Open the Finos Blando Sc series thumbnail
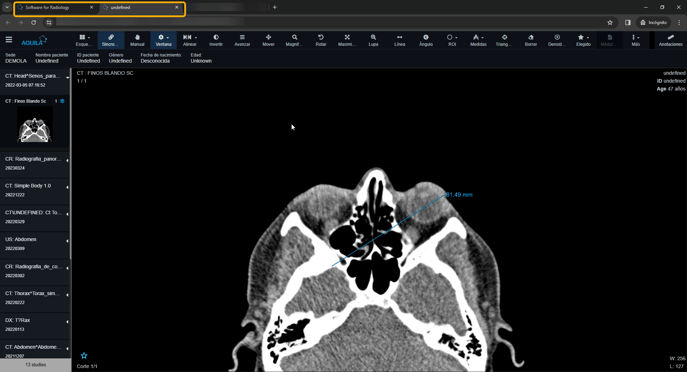 pos(35,124)
